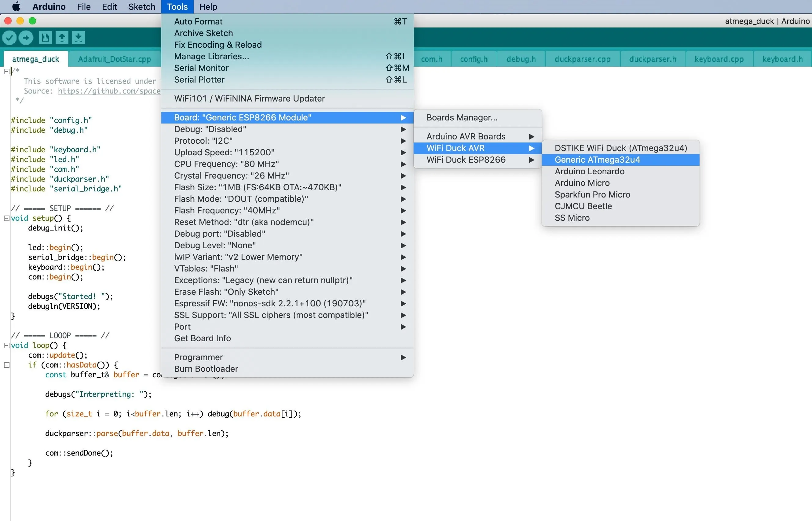Select SS Micro board
Viewport: 812px width, 521px height.
pos(621,218)
